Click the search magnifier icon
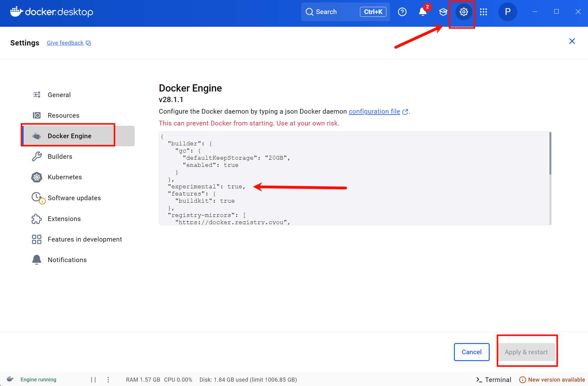This screenshot has width=588, height=386. tap(309, 12)
